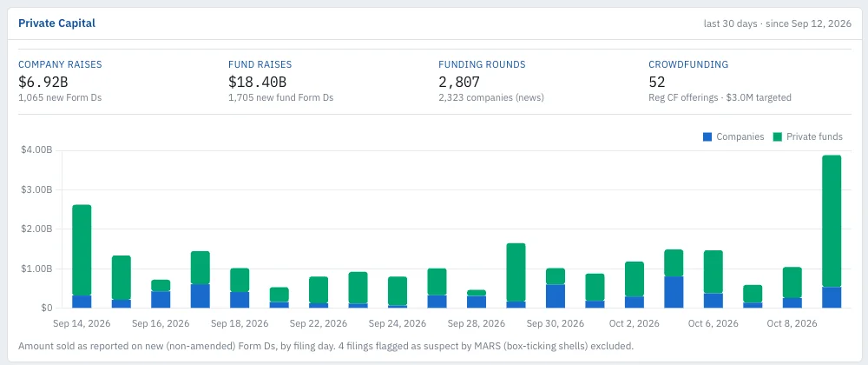Open the COMPANY RAISES metric heading
The height and width of the screenshot is (365, 868).
[x=60, y=64]
